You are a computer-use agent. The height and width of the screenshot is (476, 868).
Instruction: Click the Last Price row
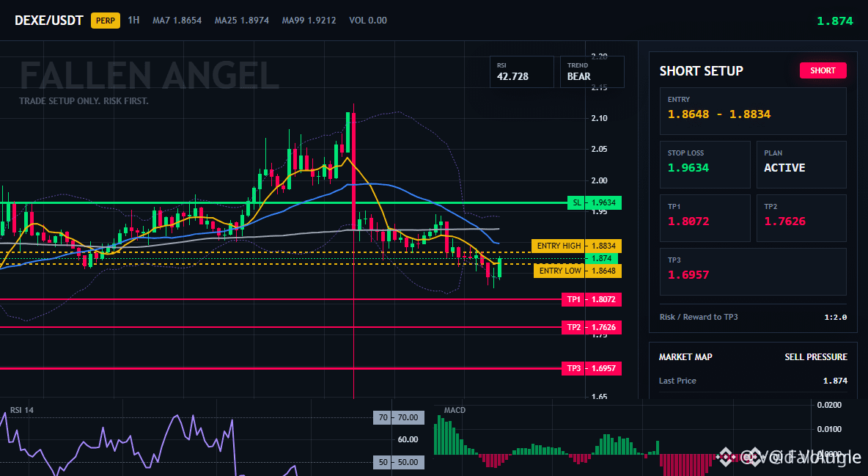tap(753, 381)
